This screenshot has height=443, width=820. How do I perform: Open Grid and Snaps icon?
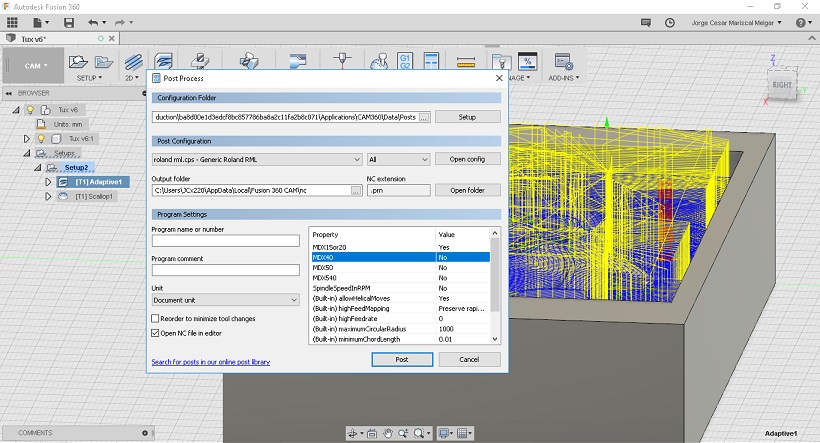click(x=462, y=433)
